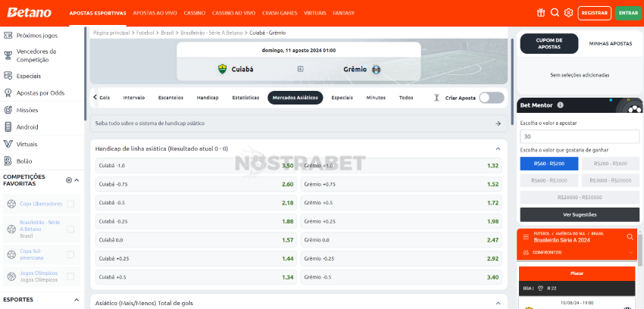This screenshot has width=644, height=309.
Task: Switch to the Estatísticas tab
Action: [x=245, y=98]
